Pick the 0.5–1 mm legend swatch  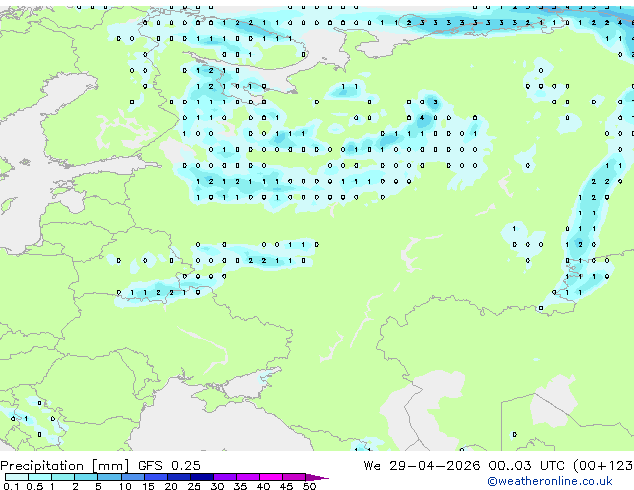click(40, 477)
